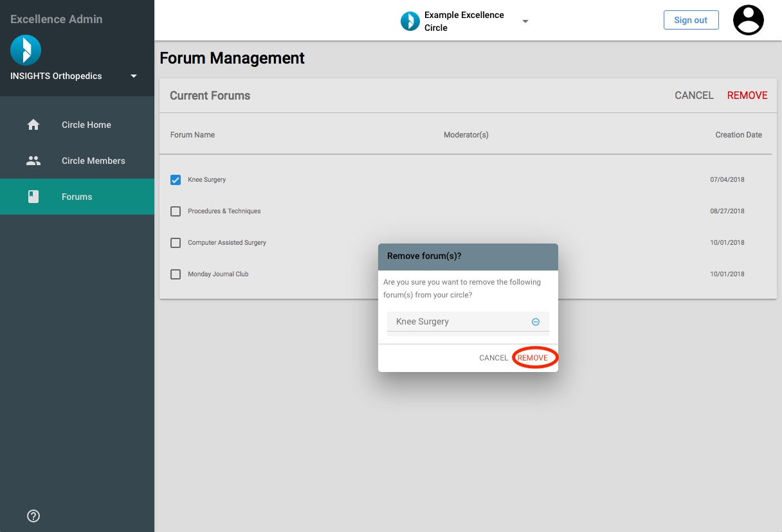Click REMOVE in Current Forums header

click(747, 95)
